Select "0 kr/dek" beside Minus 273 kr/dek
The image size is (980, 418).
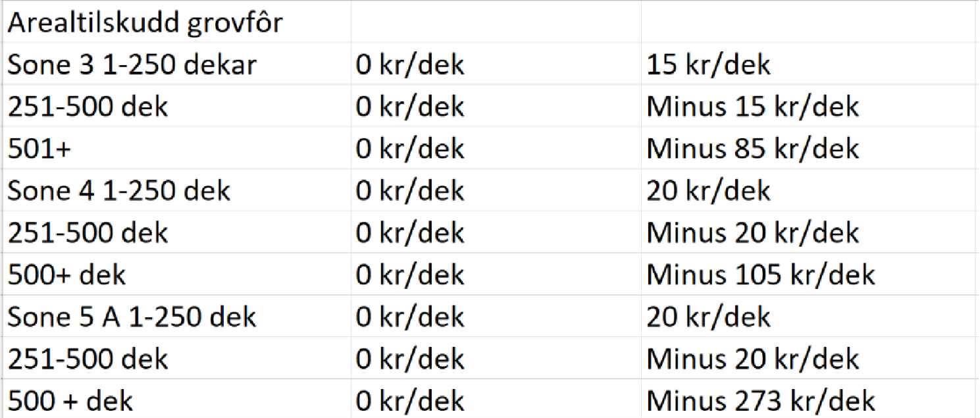(x=410, y=400)
